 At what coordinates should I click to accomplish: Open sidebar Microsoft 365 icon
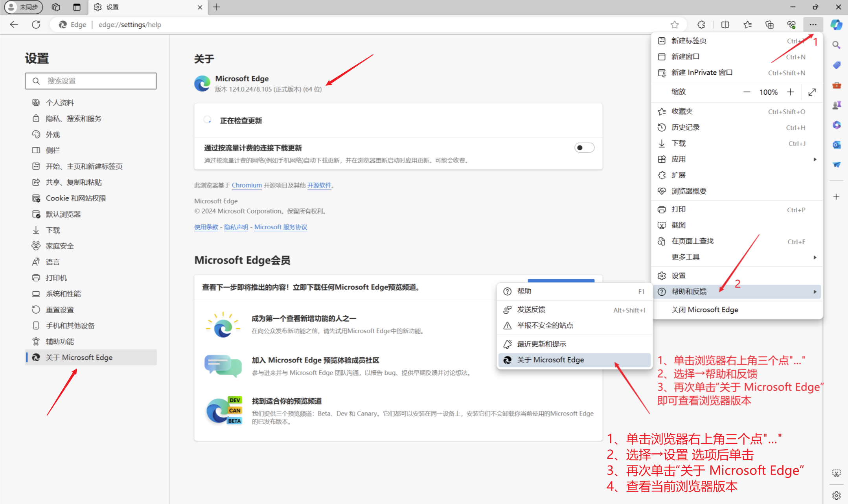click(x=836, y=125)
